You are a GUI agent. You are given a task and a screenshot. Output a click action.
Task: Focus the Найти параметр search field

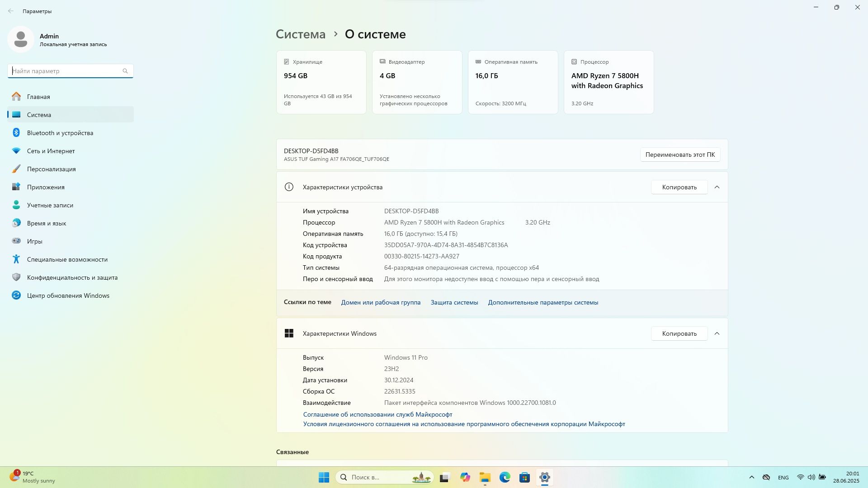point(71,71)
